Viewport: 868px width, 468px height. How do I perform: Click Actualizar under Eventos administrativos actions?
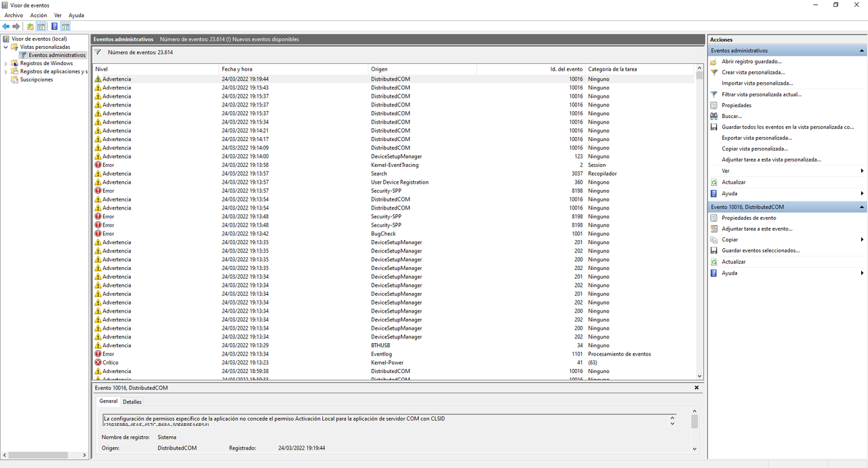(733, 182)
